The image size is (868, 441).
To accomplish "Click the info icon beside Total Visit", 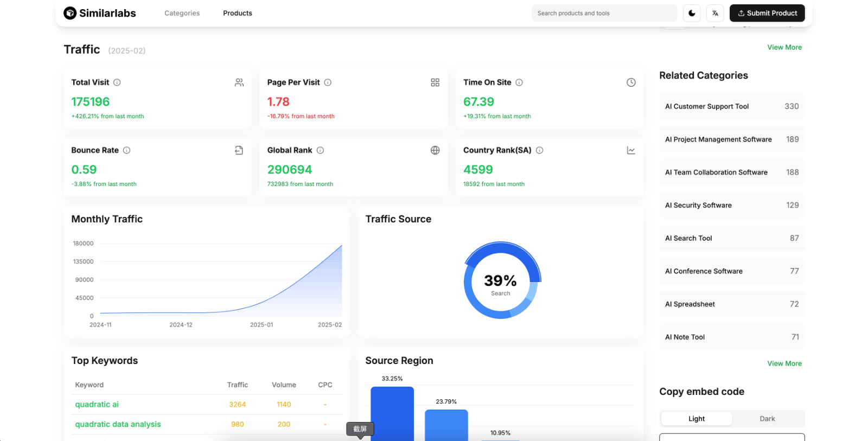I will (x=117, y=82).
